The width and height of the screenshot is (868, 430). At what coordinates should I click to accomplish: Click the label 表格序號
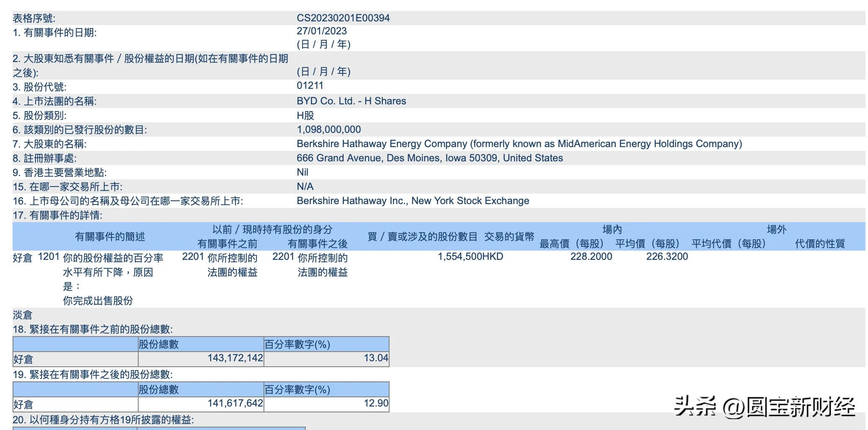tap(34, 18)
